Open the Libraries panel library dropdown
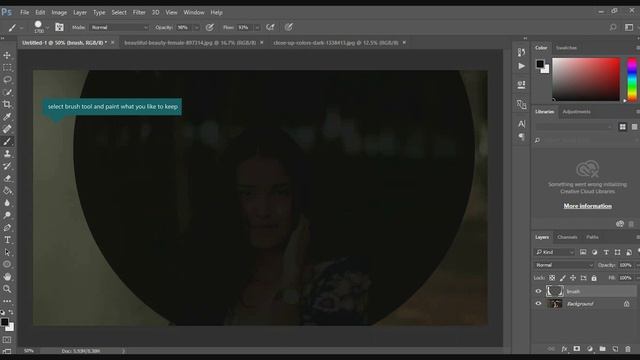Viewport: 640px width, 360px height. click(x=574, y=127)
